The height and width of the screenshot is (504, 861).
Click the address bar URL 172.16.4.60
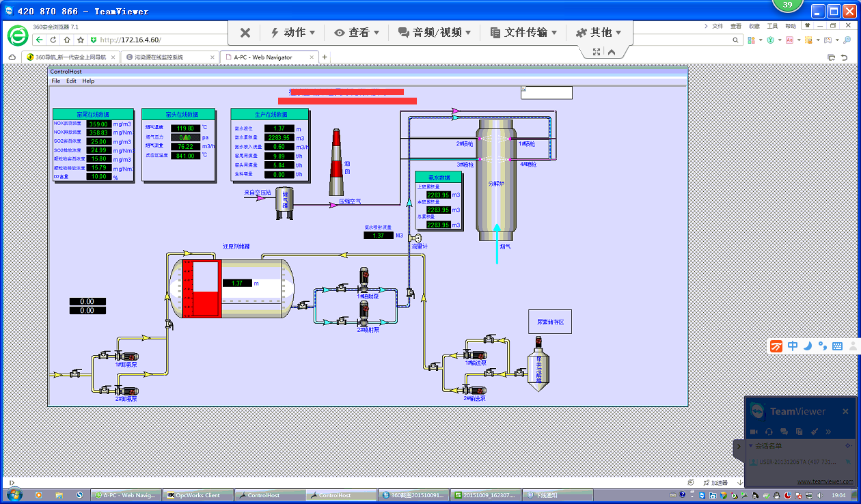click(x=130, y=40)
